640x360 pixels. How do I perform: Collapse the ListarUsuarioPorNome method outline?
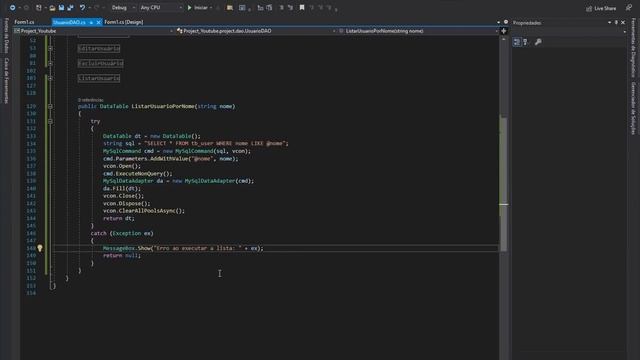tap(50, 106)
